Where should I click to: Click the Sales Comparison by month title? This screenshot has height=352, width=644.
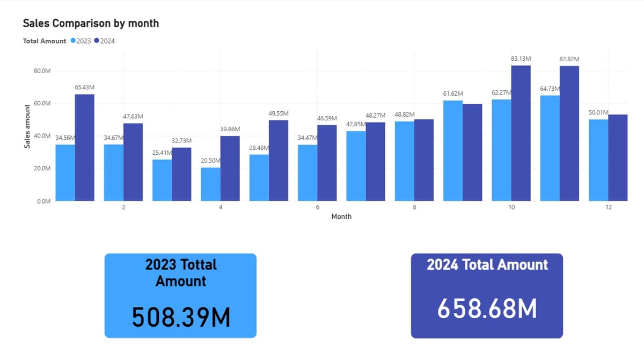coord(91,24)
